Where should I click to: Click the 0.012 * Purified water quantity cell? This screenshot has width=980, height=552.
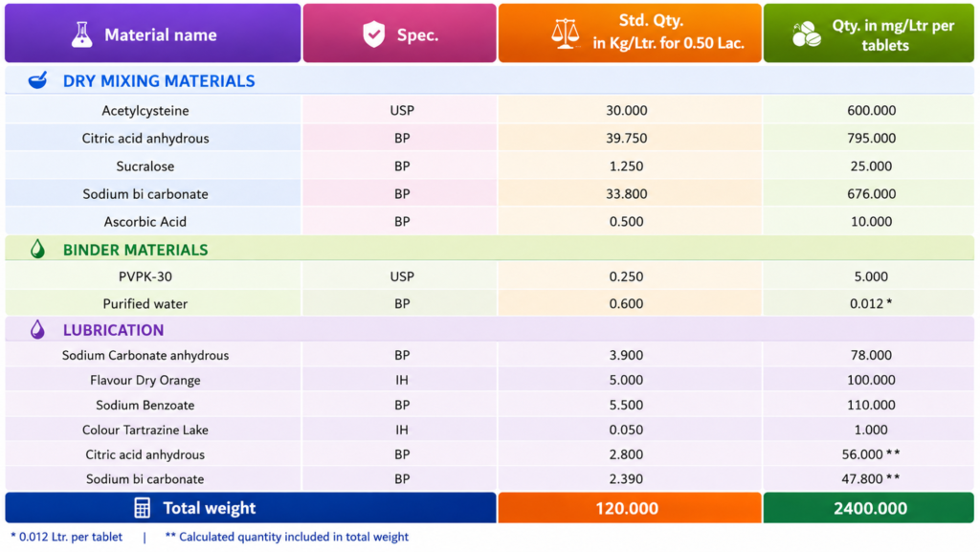pyautogui.click(x=869, y=303)
